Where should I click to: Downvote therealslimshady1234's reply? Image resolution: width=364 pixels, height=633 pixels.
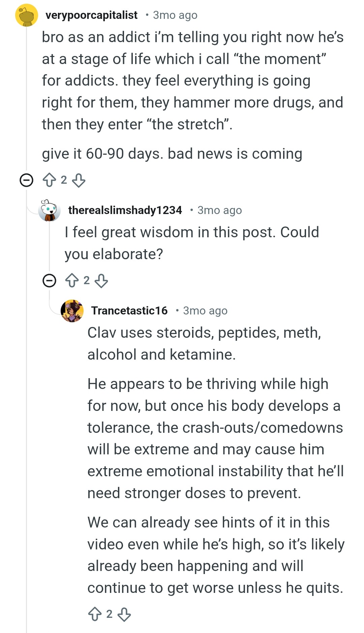pos(101,280)
